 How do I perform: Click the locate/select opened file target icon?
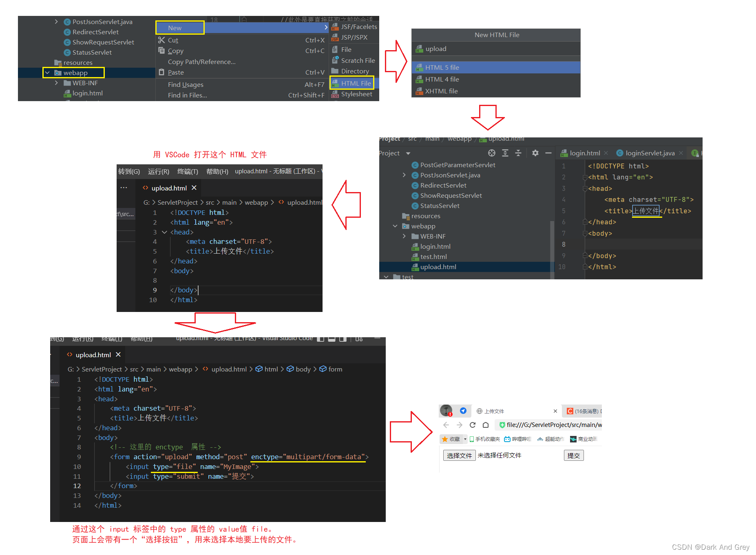(492, 153)
